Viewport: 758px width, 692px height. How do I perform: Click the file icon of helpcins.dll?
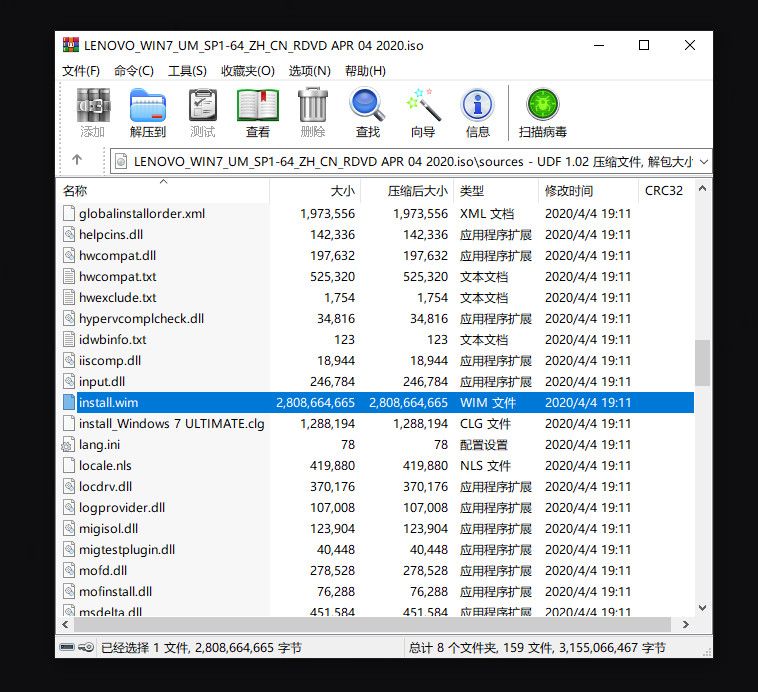pyautogui.click(x=69, y=235)
